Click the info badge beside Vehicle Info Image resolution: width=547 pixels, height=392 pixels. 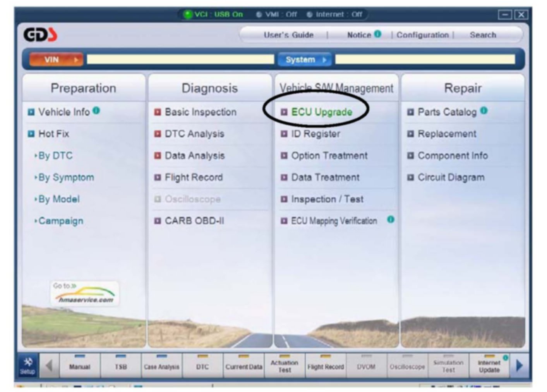pyautogui.click(x=96, y=111)
